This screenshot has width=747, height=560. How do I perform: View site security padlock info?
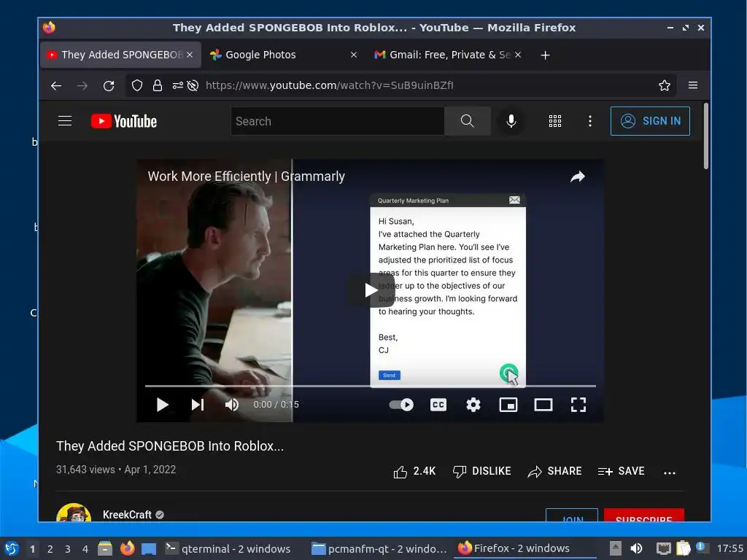158,86
